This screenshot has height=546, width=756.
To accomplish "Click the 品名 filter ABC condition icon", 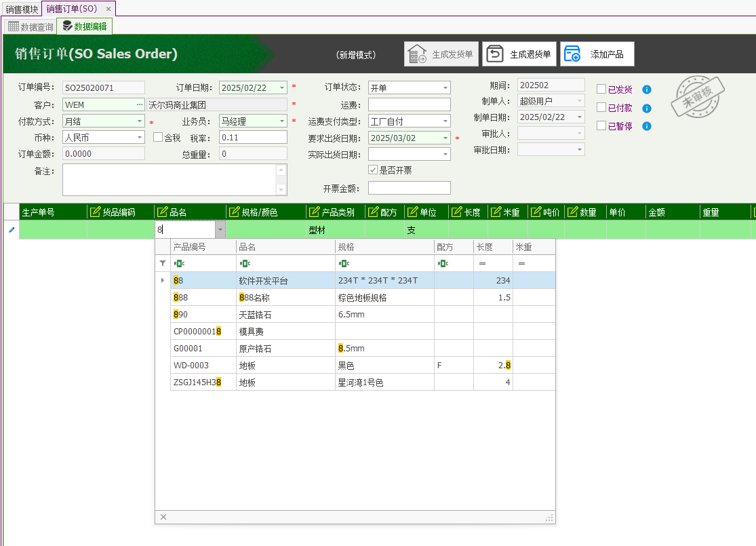I will click(245, 263).
